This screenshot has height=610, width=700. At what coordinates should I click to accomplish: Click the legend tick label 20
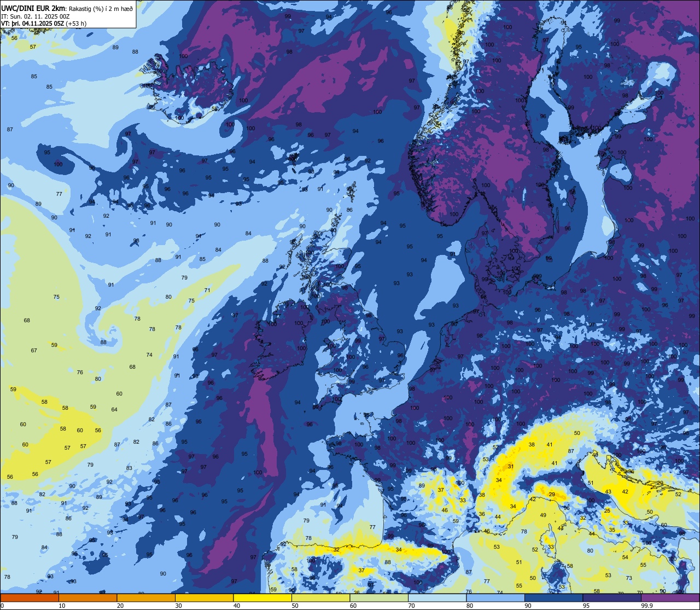[120, 606]
